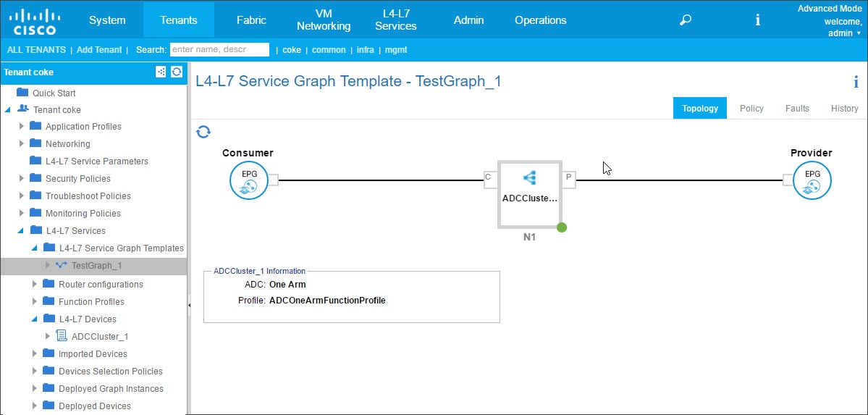Open the Tenants menu
This screenshot has height=415, width=868.
[x=179, y=20]
